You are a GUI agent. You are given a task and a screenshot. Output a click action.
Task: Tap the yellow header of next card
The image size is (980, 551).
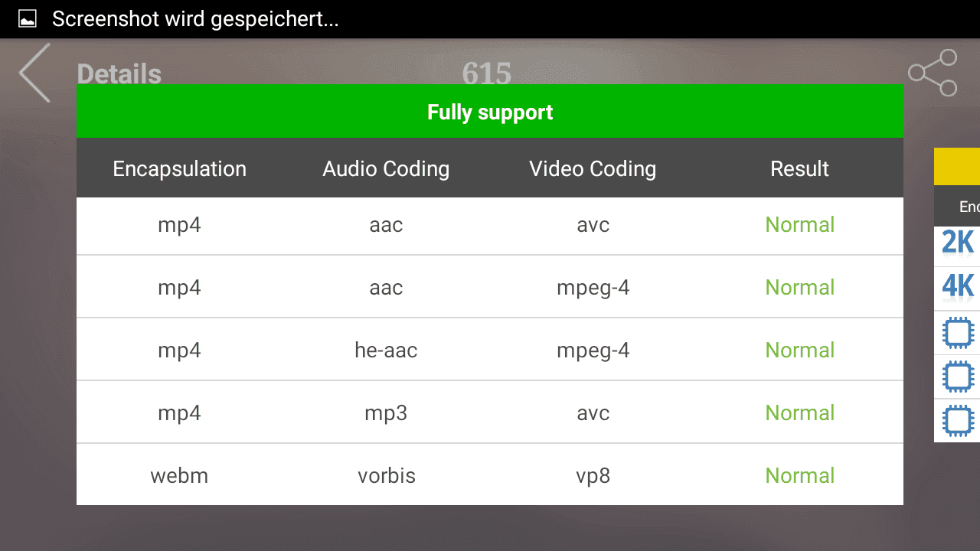pyautogui.click(x=957, y=166)
